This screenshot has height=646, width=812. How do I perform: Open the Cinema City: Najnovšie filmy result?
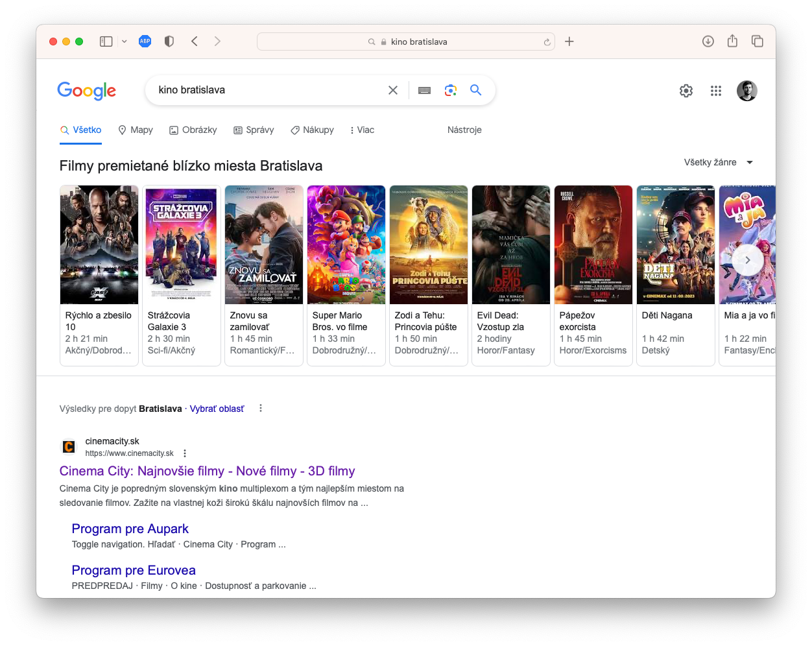[x=208, y=471]
